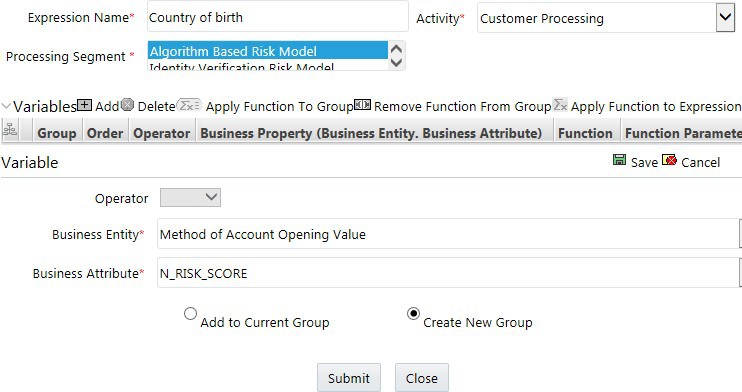Viewport: 742px width, 392px height.
Task: Click the Save floppy disk icon
Action: [x=619, y=160]
